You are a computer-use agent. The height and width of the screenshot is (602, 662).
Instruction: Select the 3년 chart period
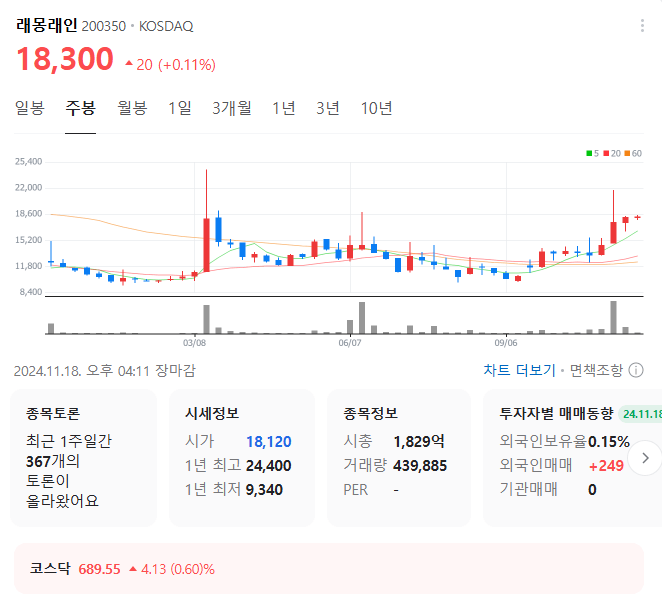tap(328, 108)
